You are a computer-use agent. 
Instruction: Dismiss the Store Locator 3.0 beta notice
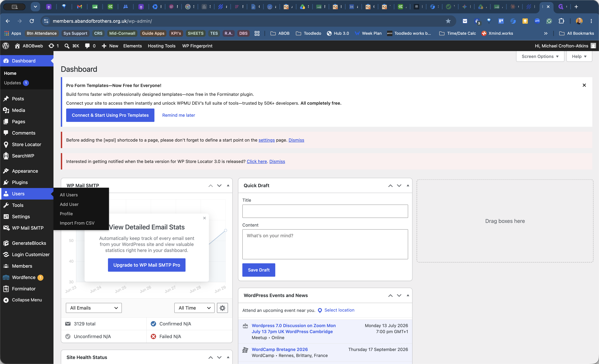[277, 161]
